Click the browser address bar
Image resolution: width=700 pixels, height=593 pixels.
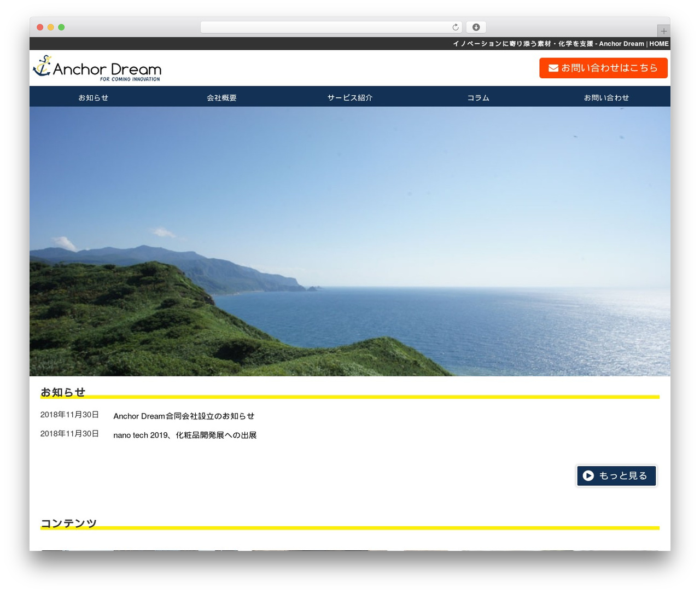331,27
